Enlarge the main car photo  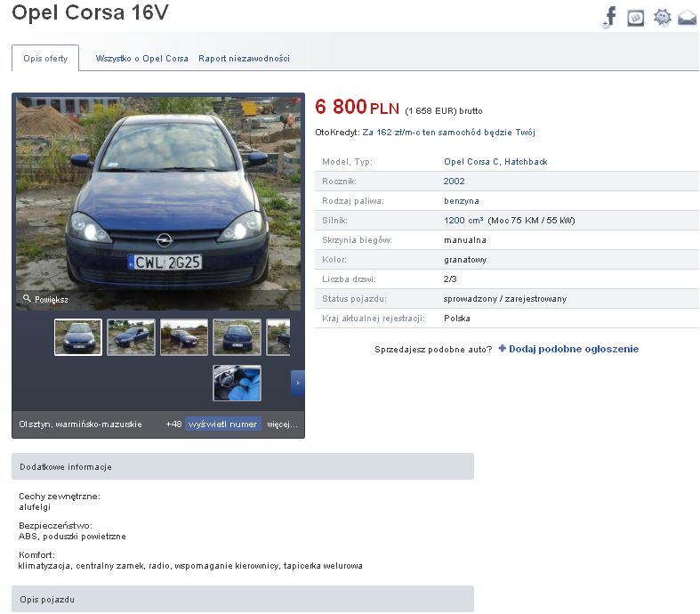click(x=158, y=202)
